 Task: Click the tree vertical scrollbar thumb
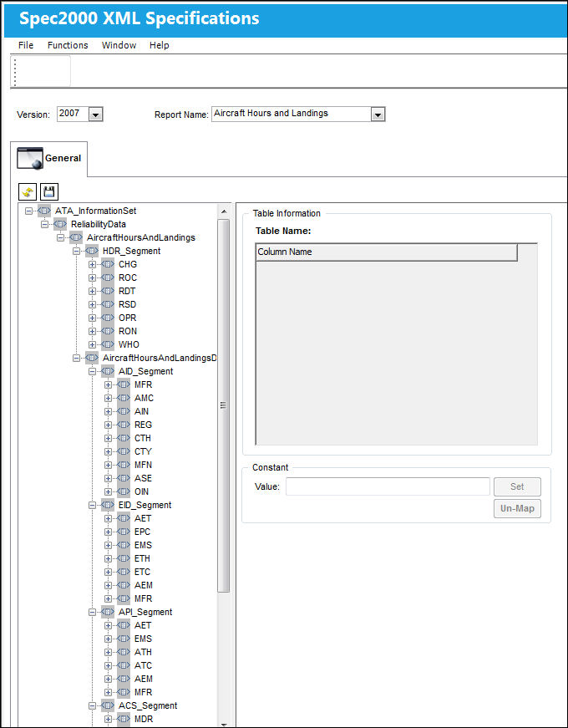[224, 405]
